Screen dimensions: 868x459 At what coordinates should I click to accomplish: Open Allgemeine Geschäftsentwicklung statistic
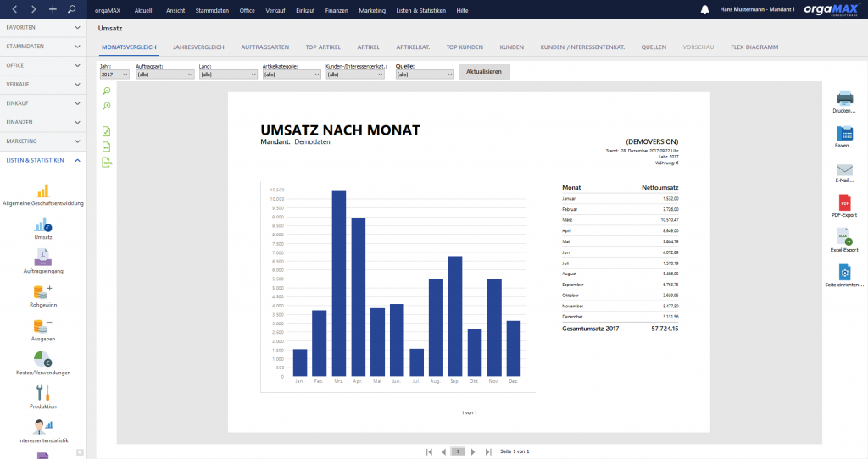coord(43,196)
